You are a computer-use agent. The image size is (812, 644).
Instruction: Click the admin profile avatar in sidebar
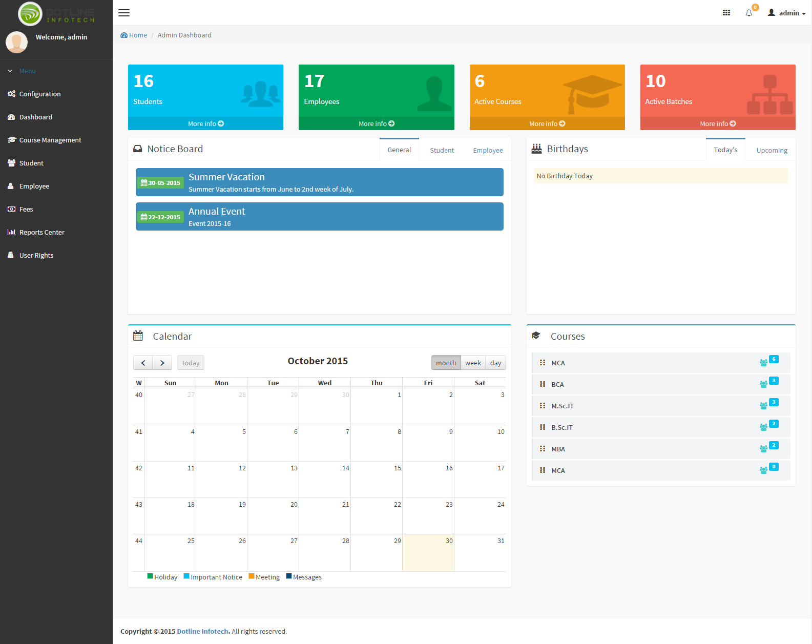17,42
